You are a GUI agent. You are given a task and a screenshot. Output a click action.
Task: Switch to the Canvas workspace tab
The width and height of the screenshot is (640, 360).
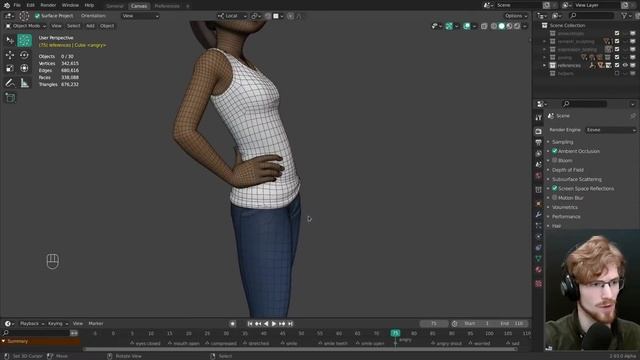click(x=139, y=6)
